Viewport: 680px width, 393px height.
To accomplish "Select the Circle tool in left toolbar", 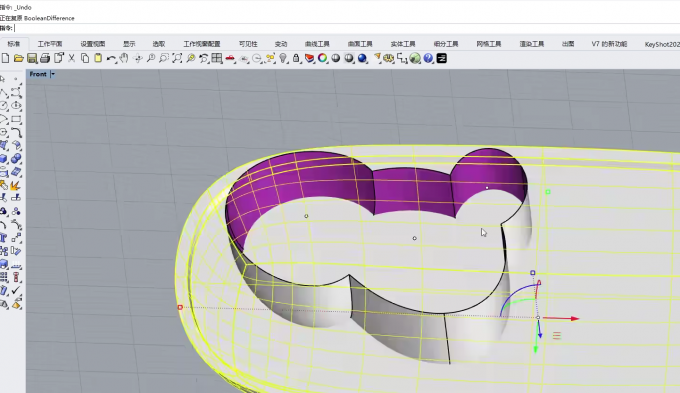I will click(4, 106).
